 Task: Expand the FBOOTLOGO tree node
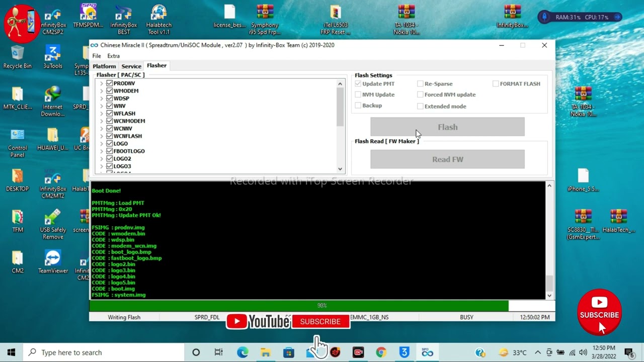click(x=102, y=151)
